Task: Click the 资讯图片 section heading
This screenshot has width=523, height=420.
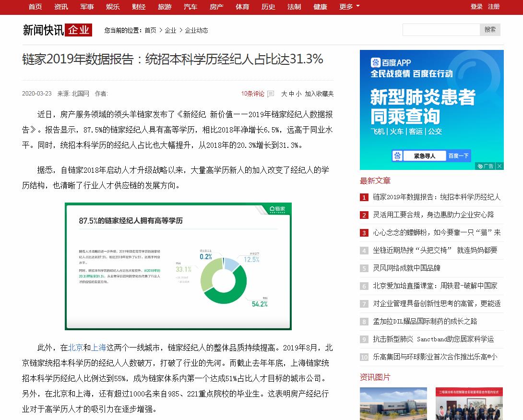Action: [x=375, y=377]
